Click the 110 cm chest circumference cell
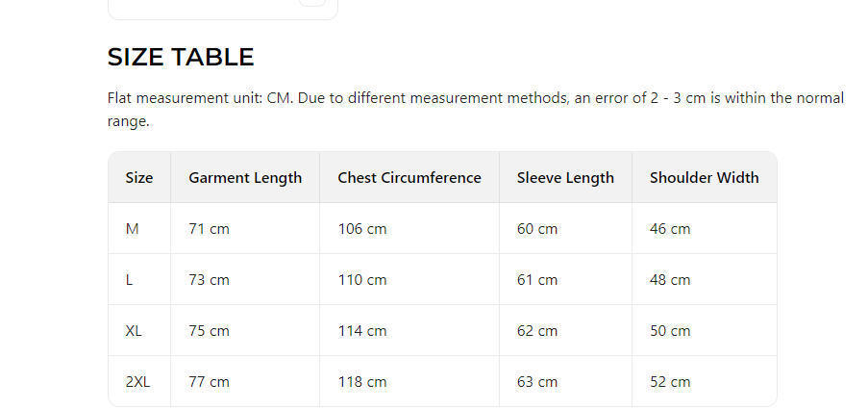Screen dimensions: 868x409 (x=362, y=280)
